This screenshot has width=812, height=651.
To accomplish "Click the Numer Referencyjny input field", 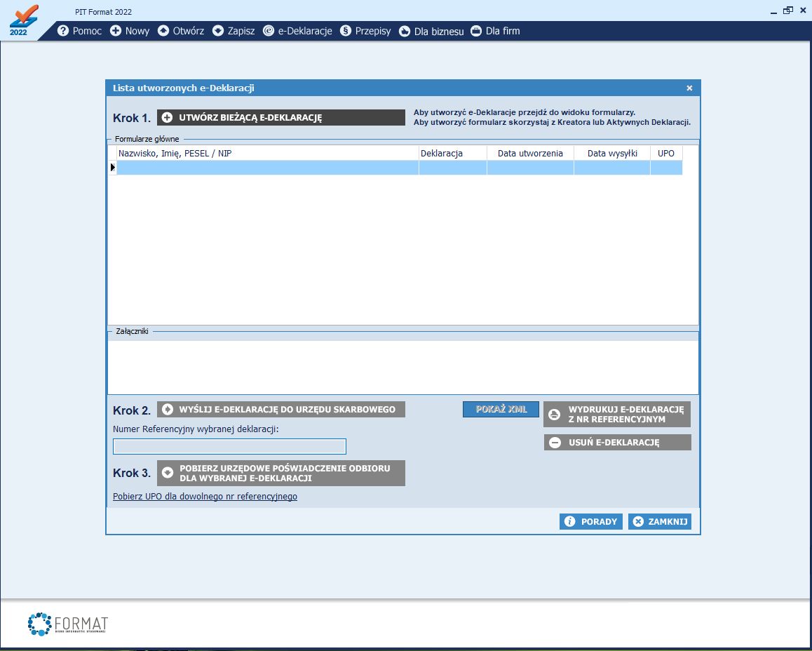I will click(229, 446).
